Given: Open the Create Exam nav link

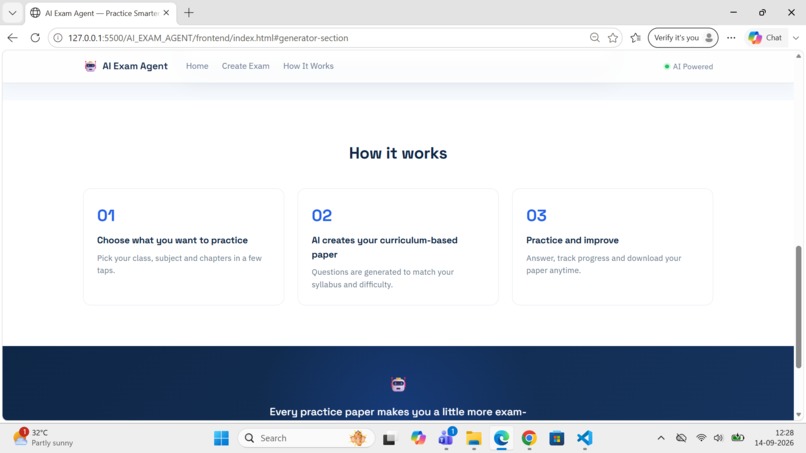Looking at the screenshot, I should click(x=245, y=66).
